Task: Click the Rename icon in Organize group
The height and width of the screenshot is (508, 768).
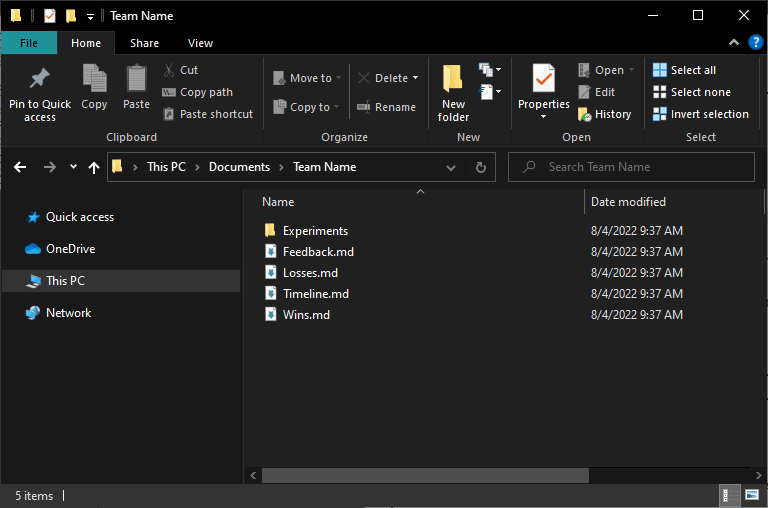Action: click(364, 107)
